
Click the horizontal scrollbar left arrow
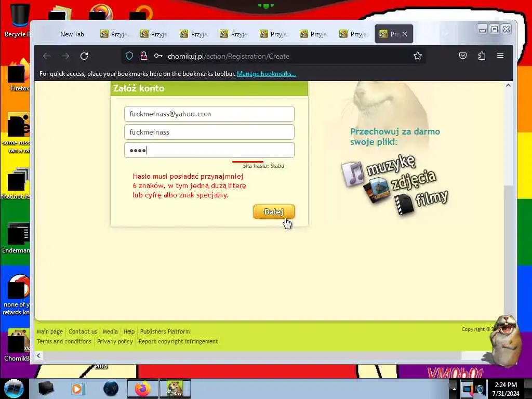point(38,355)
